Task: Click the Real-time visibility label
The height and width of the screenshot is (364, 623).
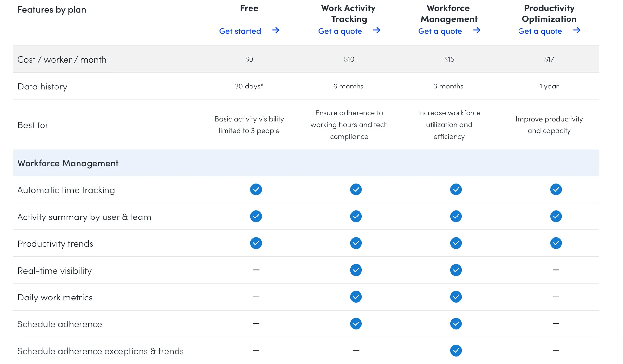Action: pyautogui.click(x=55, y=271)
